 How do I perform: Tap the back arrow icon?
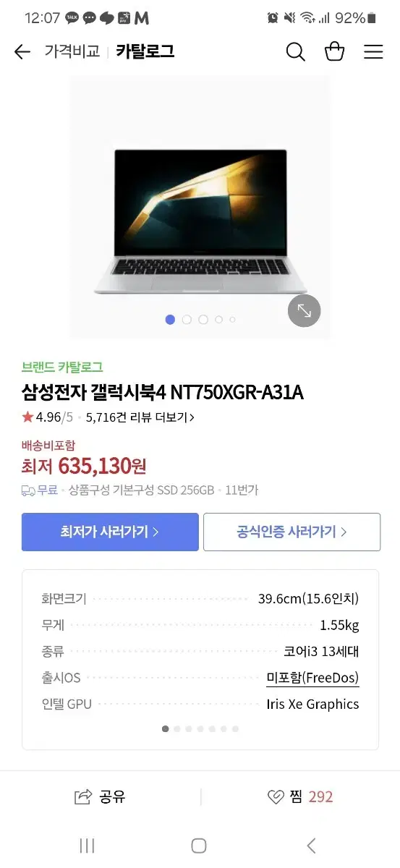tap(22, 52)
